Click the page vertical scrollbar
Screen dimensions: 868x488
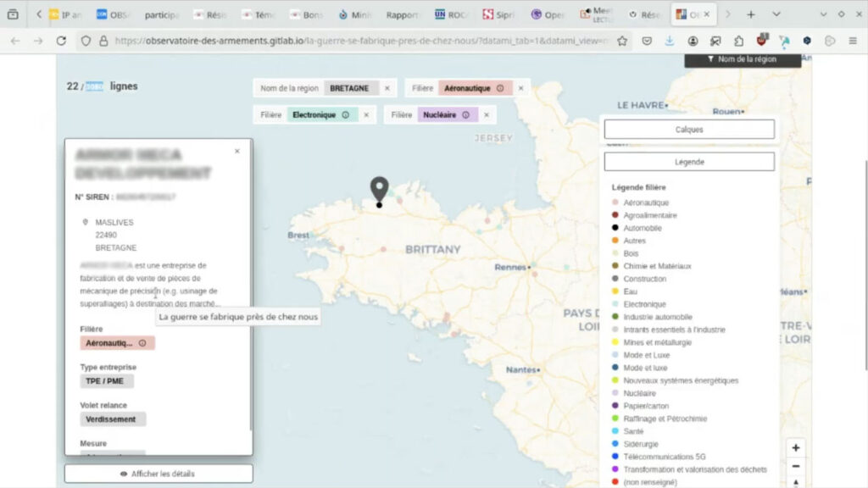coord(865,265)
